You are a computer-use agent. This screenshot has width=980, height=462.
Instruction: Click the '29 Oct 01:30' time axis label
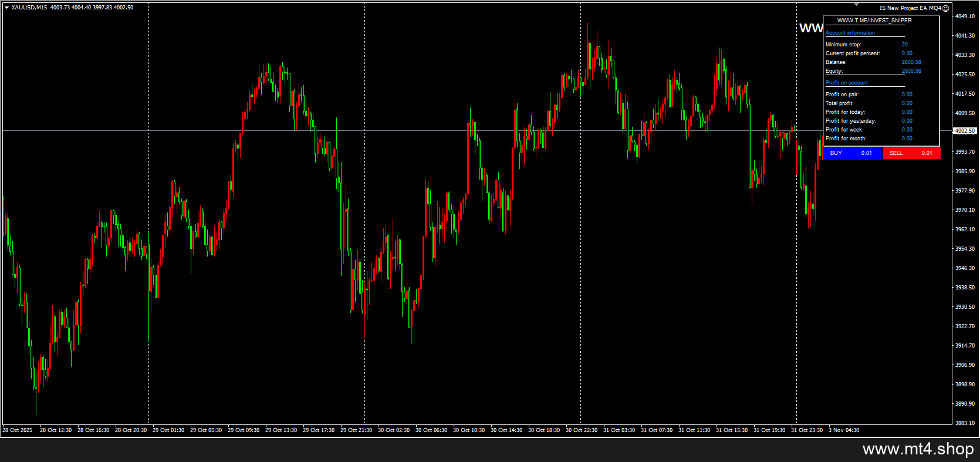point(168,430)
